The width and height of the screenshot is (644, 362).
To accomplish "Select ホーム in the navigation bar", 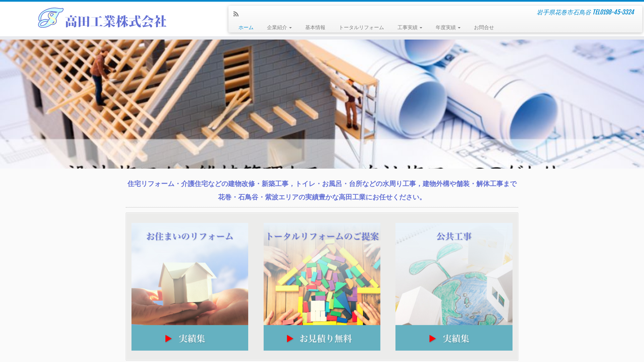I will [246, 27].
